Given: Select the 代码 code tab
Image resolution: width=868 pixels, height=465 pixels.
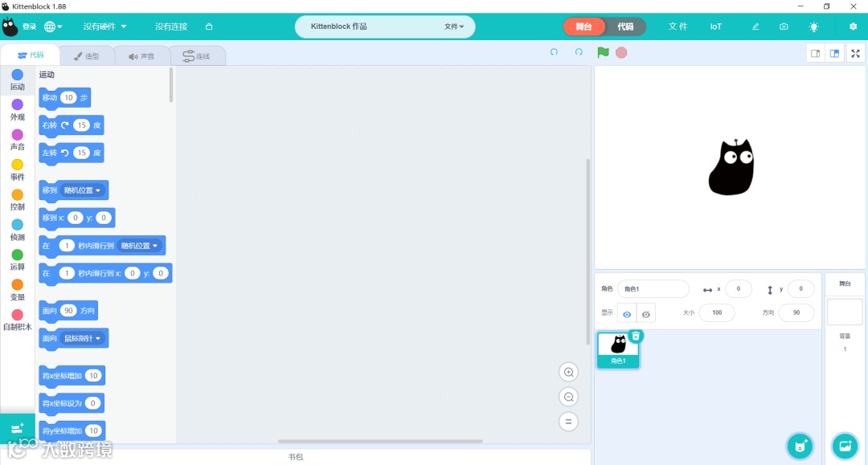Looking at the screenshot, I should 31,55.
